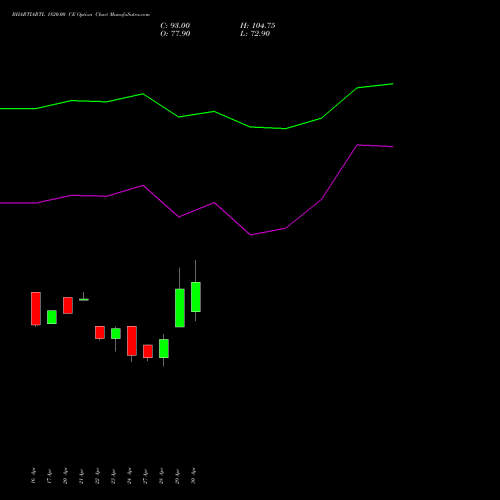Image resolution: width=500 pixels, height=500 pixels.
Task: Select the 29 Apr green candlestick
Action: pos(180,308)
